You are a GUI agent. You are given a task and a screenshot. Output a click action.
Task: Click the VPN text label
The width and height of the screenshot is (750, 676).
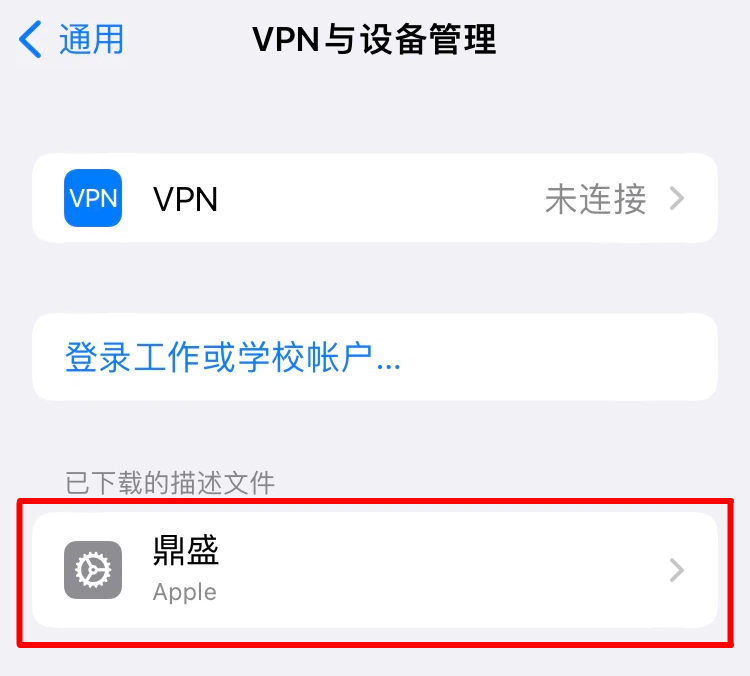186,199
